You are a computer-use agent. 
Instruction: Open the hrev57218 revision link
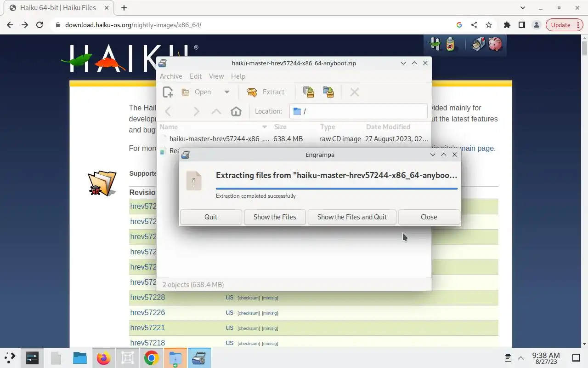pyautogui.click(x=147, y=343)
